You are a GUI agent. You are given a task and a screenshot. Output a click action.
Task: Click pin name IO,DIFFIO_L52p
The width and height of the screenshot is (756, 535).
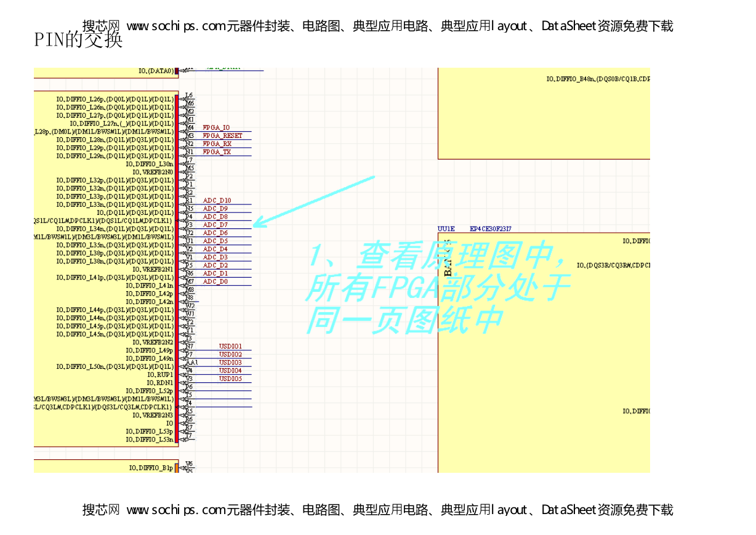(150, 391)
